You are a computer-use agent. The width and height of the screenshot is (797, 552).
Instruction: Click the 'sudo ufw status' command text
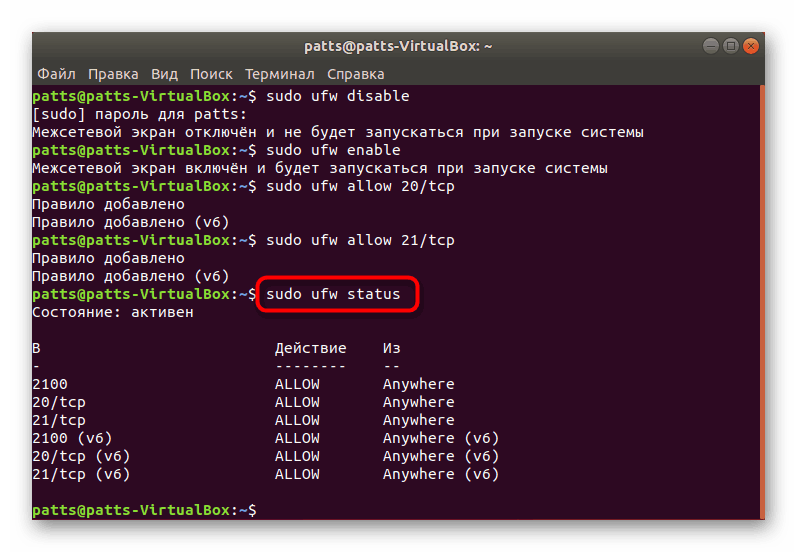point(333,294)
